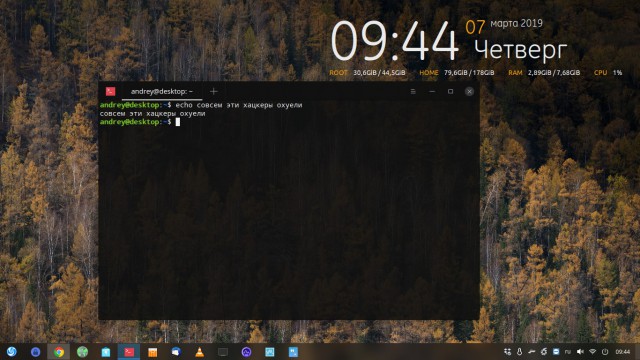Image resolution: width=640 pixels, height=360 pixels.
Task: Switch keyboard layout via the ru indicator
Action: [568, 351]
